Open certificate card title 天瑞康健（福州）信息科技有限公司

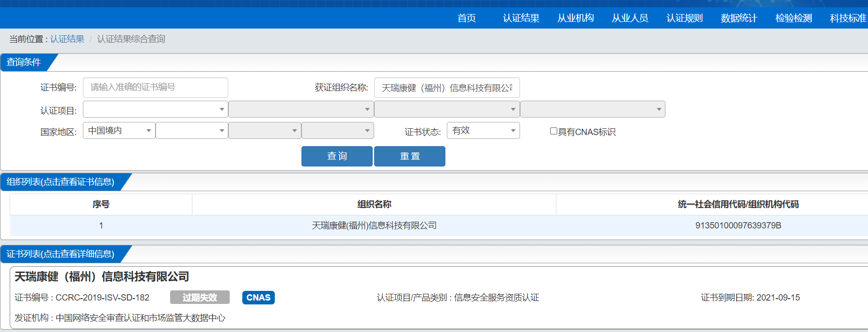(102, 276)
